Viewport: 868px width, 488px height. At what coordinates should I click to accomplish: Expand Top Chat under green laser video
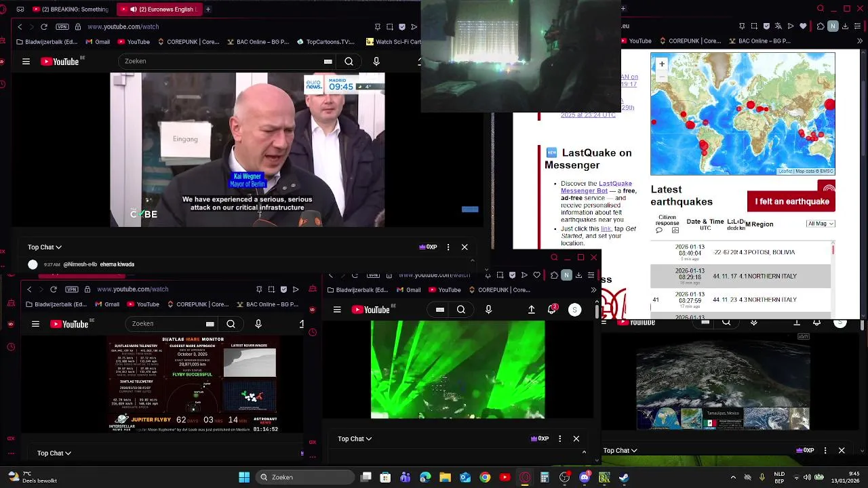pos(355,439)
